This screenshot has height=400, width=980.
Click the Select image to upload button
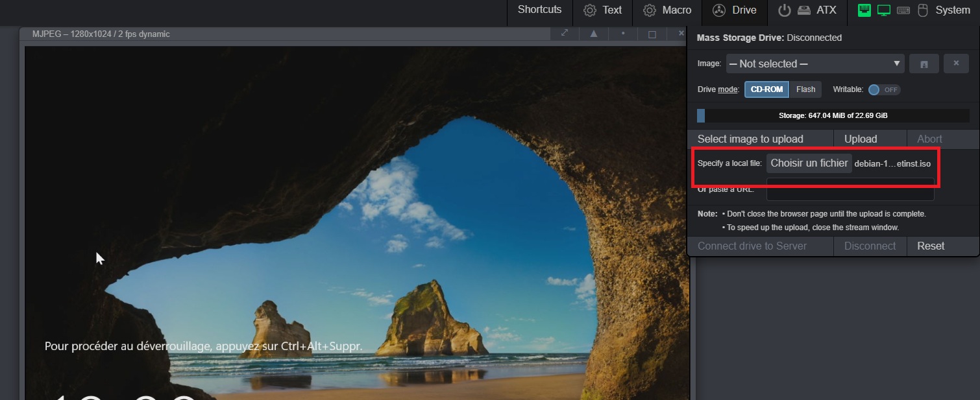coord(760,139)
